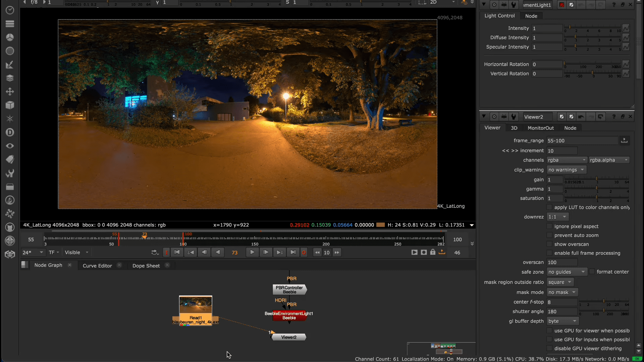The image size is (644, 362).
Task: Select the BeebleEnvironmentLight1 node
Action: (289, 315)
